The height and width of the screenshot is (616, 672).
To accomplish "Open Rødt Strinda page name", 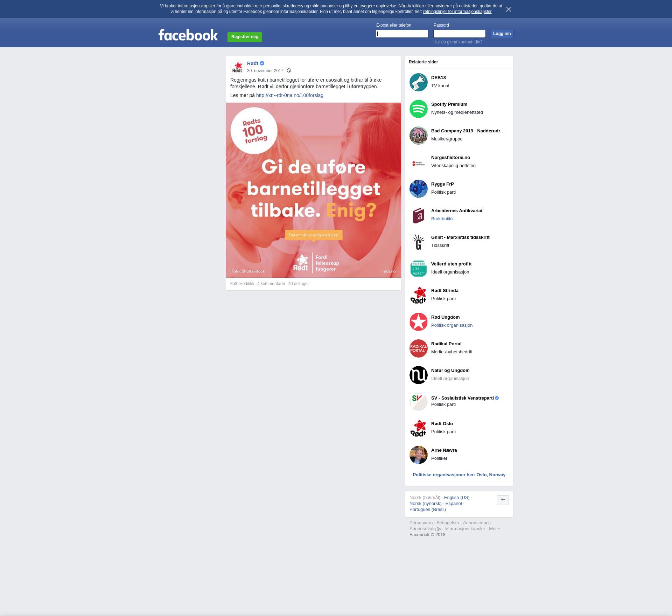I will (x=445, y=291).
